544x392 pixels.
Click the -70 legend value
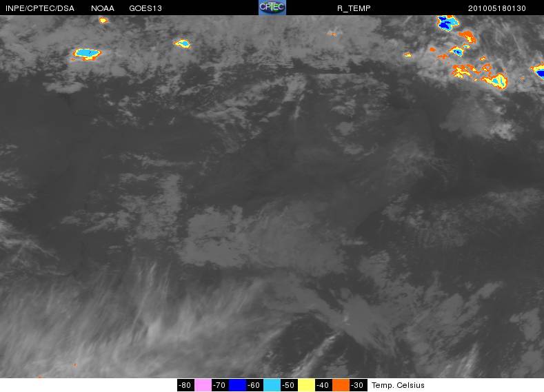point(220,385)
